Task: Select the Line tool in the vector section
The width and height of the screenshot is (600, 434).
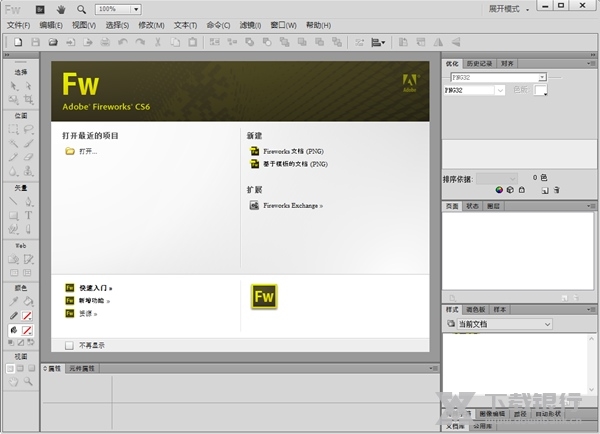Action: point(14,200)
